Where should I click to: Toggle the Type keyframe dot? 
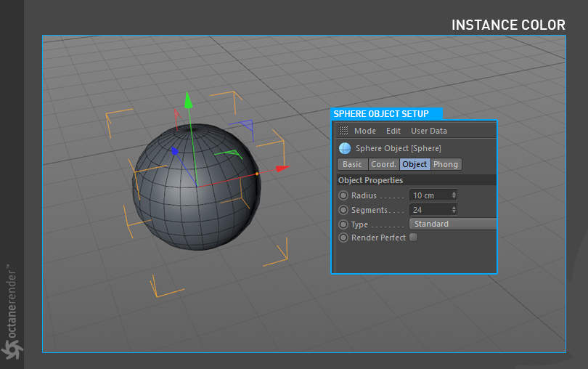click(x=343, y=224)
